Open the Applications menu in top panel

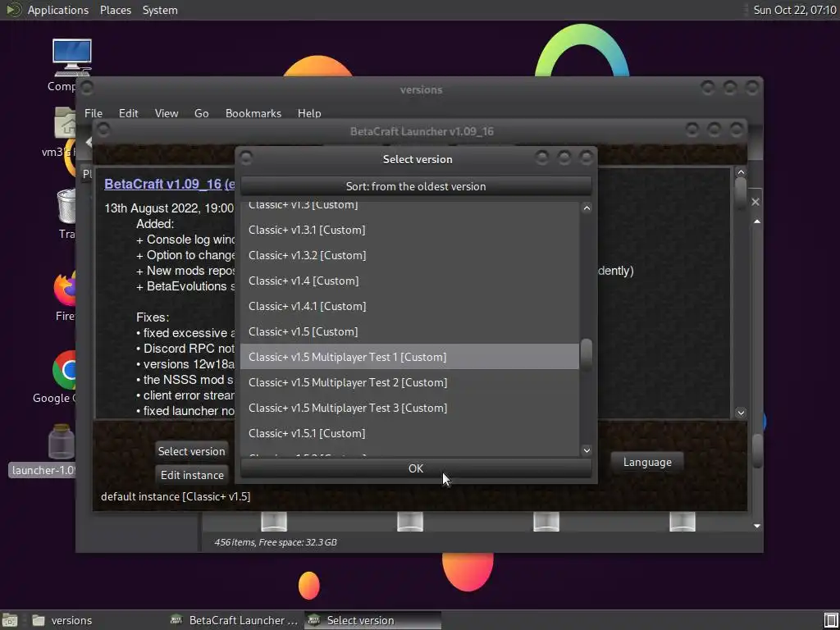[58, 10]
